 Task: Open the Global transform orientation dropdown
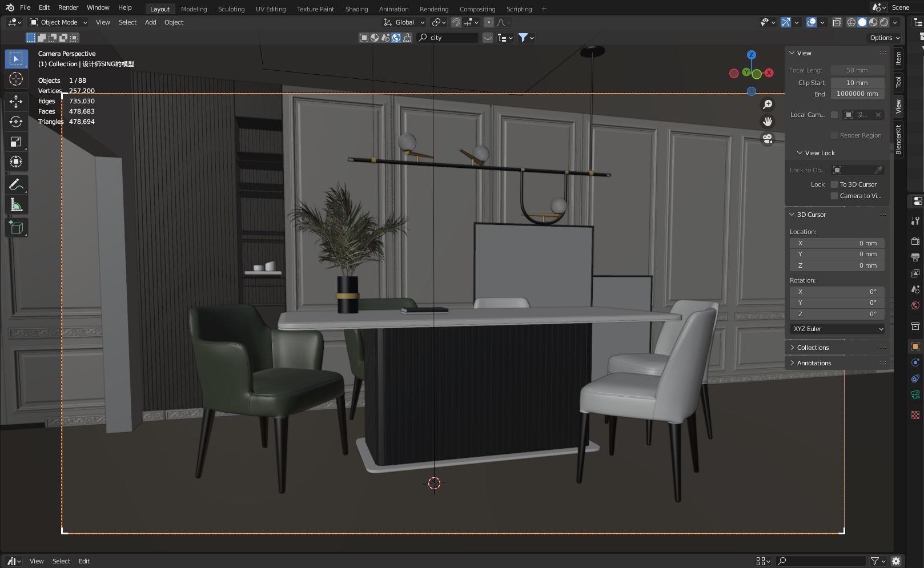pos(404,22)
